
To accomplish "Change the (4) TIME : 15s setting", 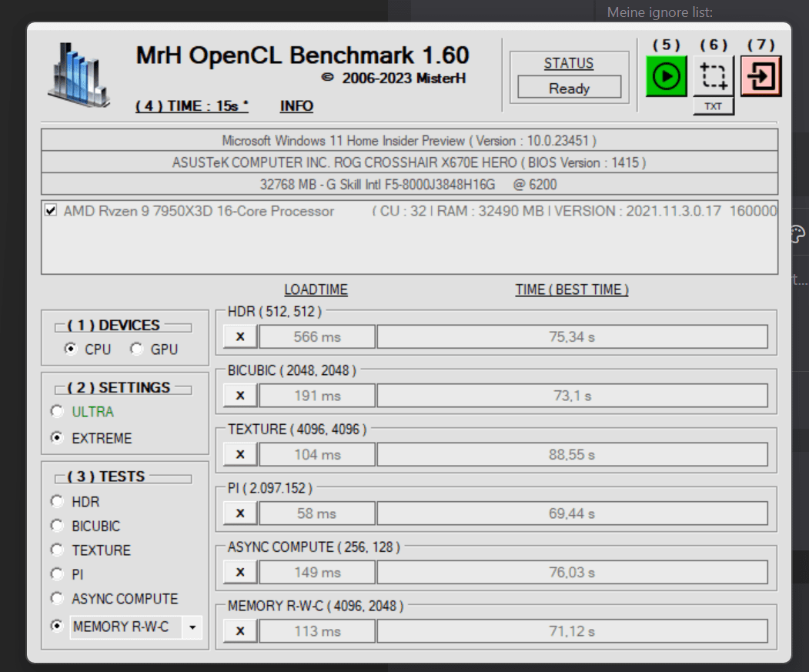I will [192, 105].
